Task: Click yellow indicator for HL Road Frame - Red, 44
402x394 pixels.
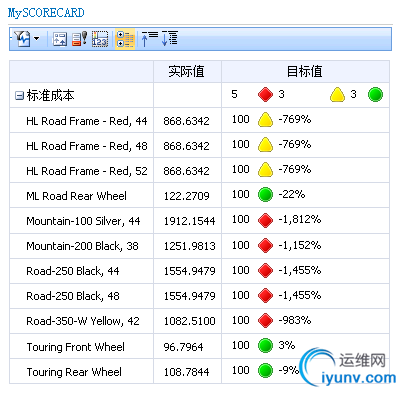Action: 265,120
